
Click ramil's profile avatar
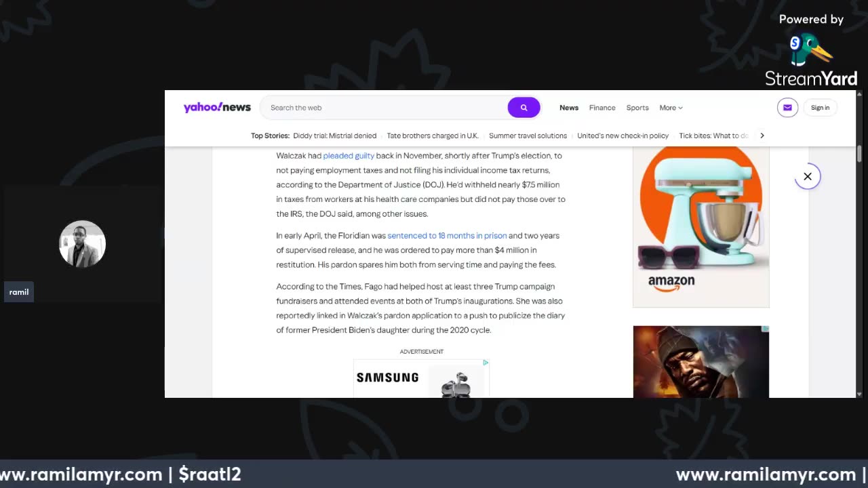coord(82,244)
